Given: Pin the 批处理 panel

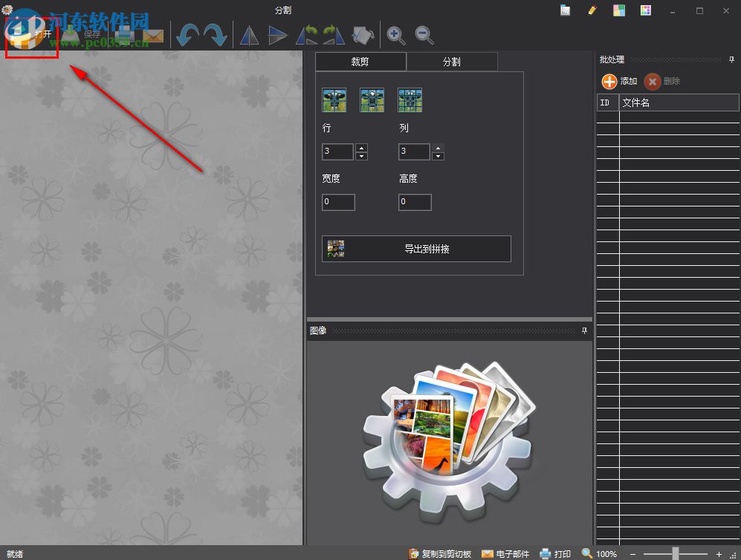Looking at the screenshot, I should (731, 59).
